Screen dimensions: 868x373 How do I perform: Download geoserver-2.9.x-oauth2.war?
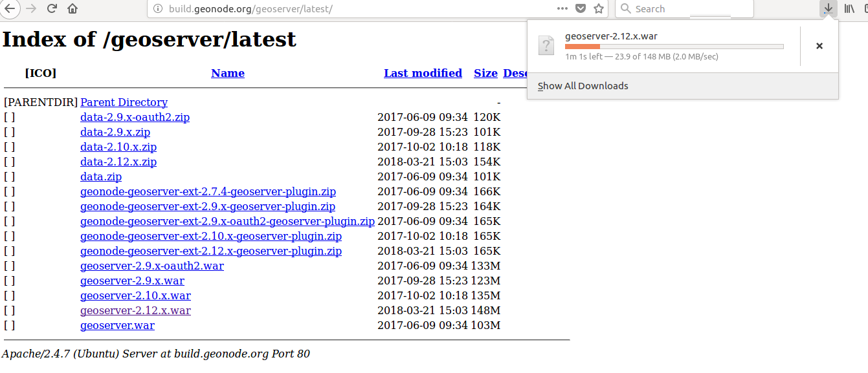152,266
